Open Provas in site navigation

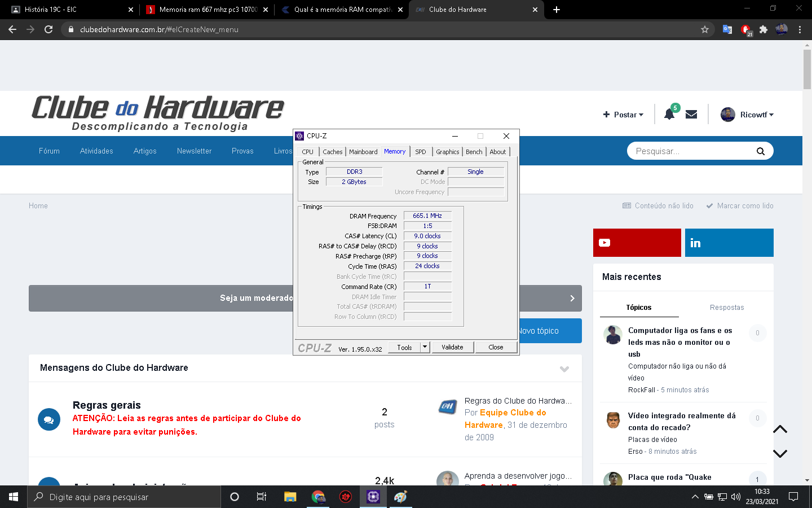(242, 151)
